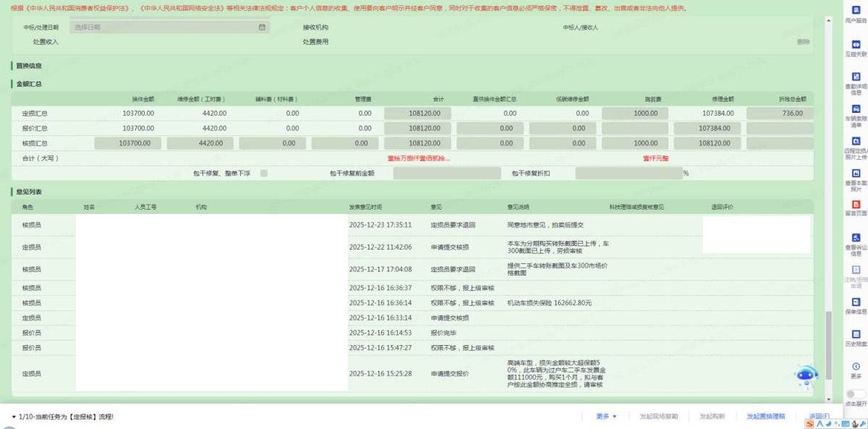The height and width of the screenshot is (429, 868).
Task: Click the 包干修复前金额 input field
Action: tap(446, 174)
